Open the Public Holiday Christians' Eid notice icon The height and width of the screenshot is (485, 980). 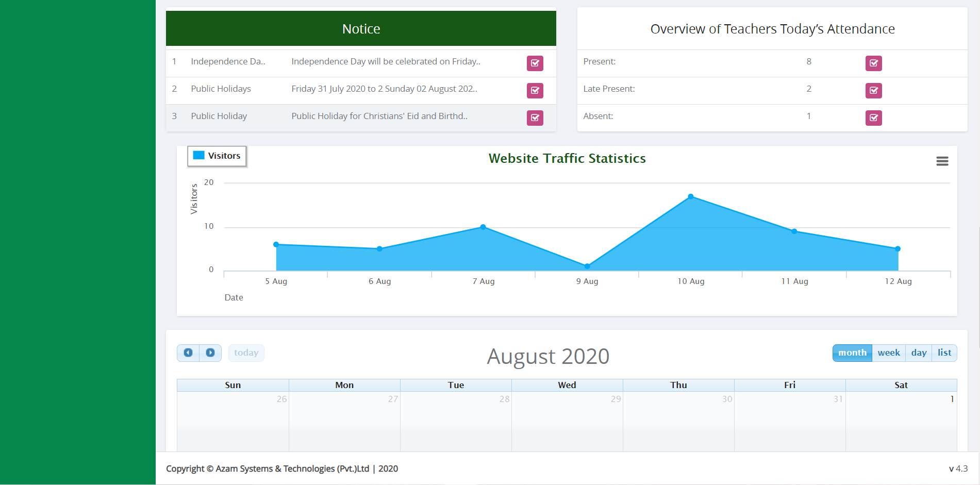tap(535, 118)
